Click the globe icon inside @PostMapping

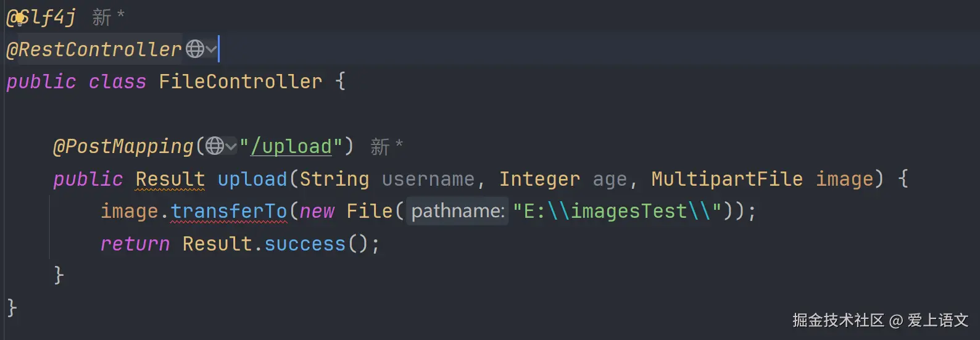pyautogui.click(x=215, y=146)
